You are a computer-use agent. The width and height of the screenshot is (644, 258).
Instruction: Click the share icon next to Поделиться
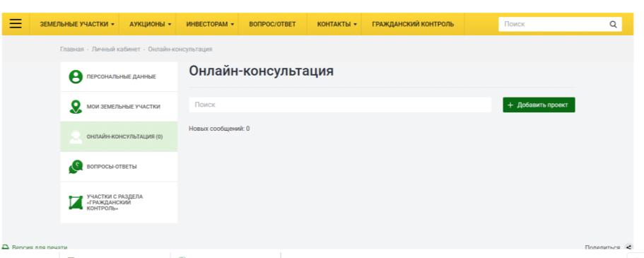click(x=628, y=247)
